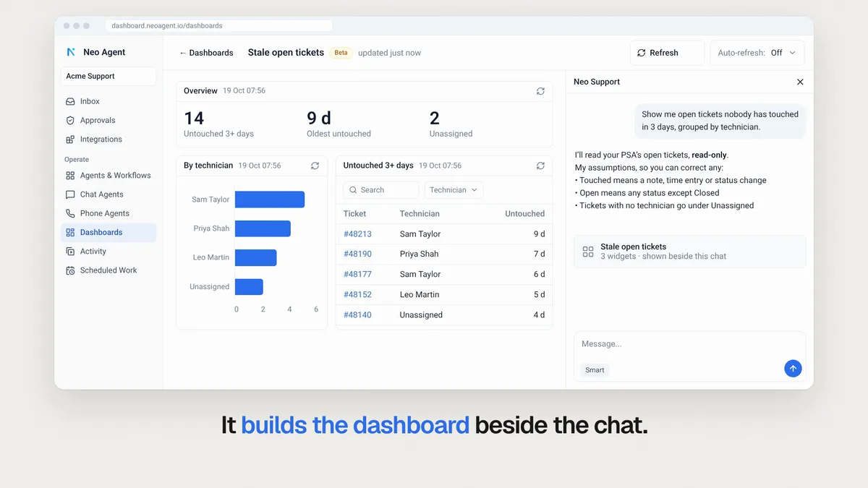Click Priya Shah in the ticket table
868x488 pixels.
[x=419, y=254]
